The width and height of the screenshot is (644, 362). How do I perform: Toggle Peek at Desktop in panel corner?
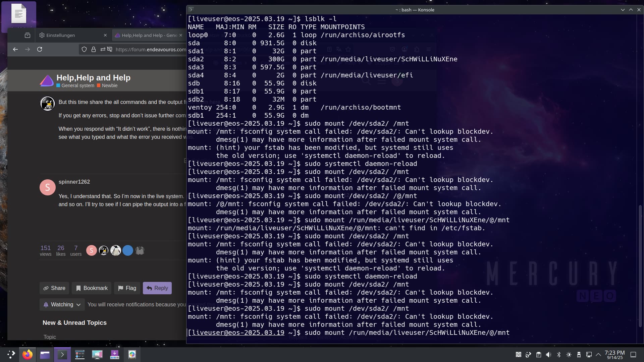point(633,354)
